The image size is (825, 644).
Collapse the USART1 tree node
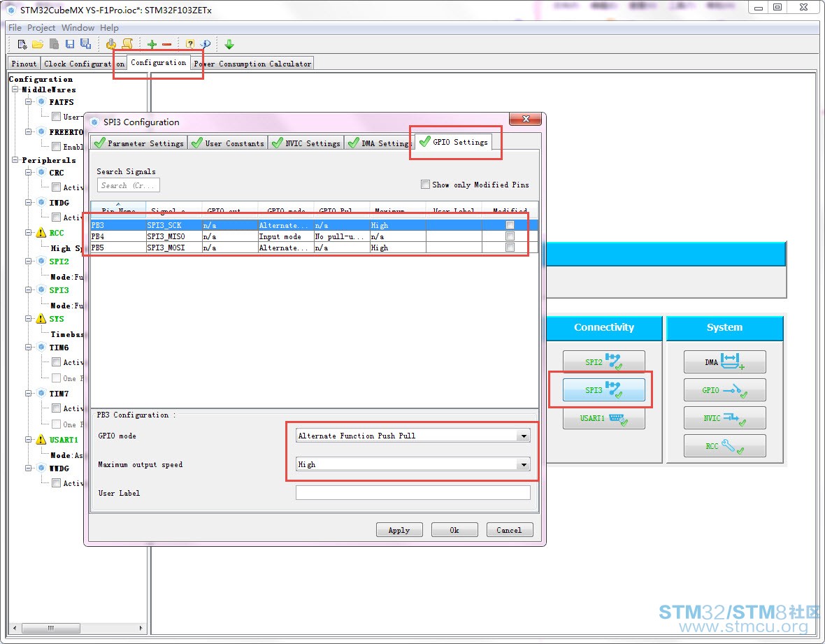29,439
